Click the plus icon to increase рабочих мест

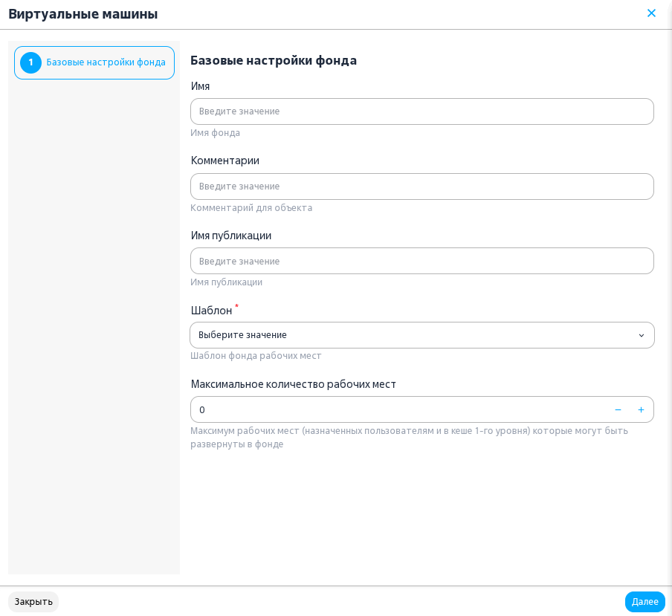[x=641, y=410]
